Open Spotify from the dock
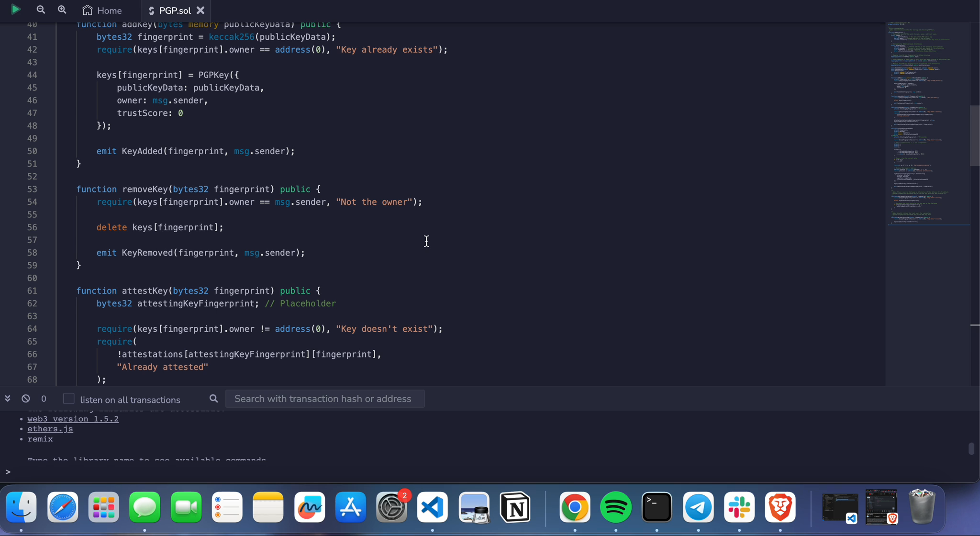 (616, 507)
